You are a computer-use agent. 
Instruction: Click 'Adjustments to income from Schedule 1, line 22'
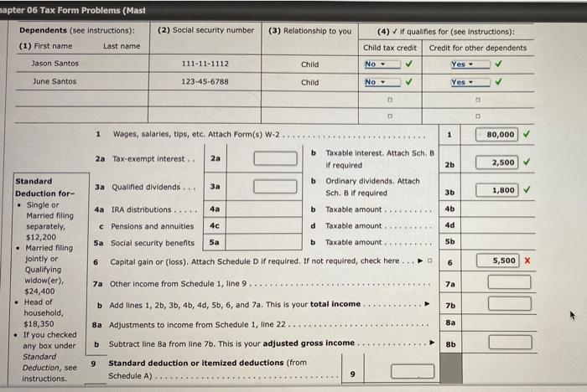[x=197, y=325]
